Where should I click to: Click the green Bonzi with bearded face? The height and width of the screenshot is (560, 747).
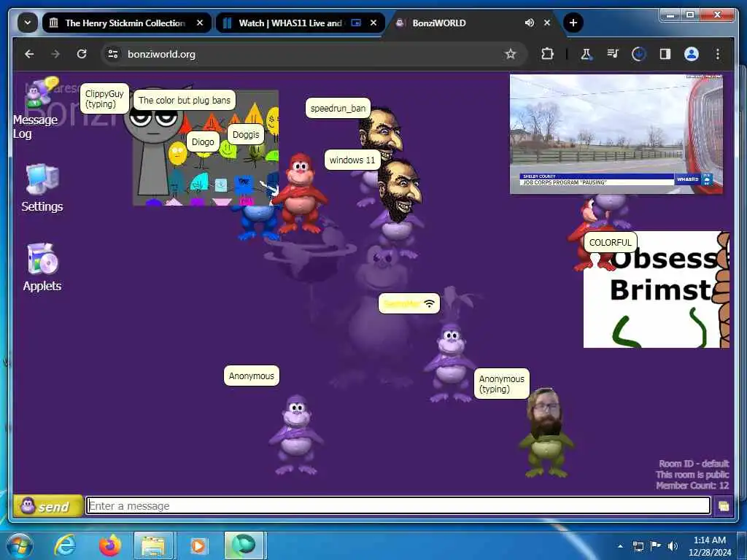click(x=546, y=433)
